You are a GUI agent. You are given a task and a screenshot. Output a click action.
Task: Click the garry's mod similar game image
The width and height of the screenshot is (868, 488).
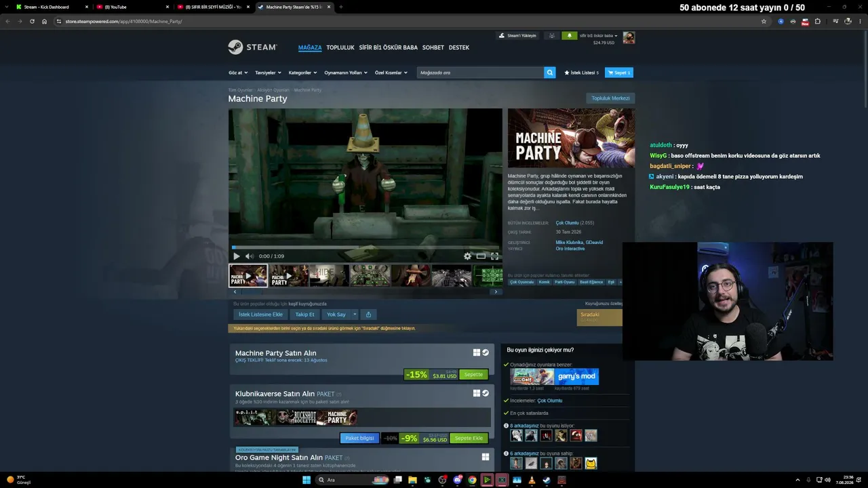coord(577,376)
